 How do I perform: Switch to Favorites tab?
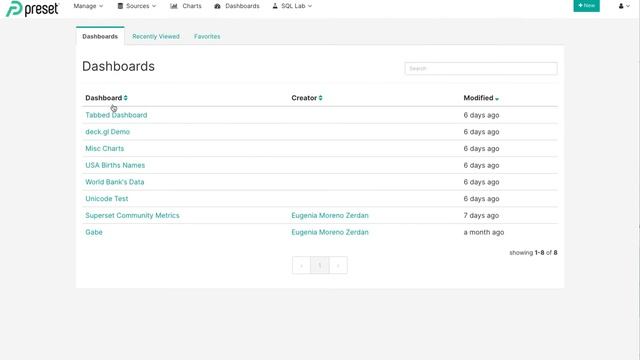[x=207, y=36]
